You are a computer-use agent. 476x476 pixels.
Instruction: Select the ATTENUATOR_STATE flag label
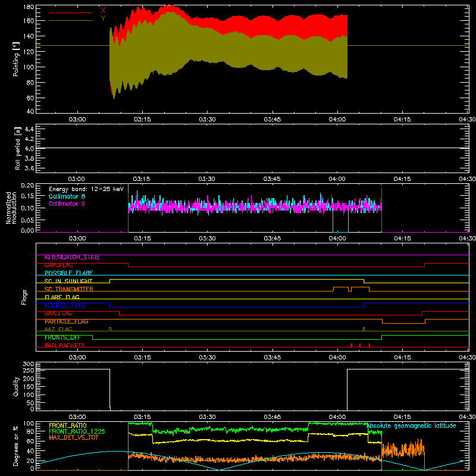[x=72, y=258]
